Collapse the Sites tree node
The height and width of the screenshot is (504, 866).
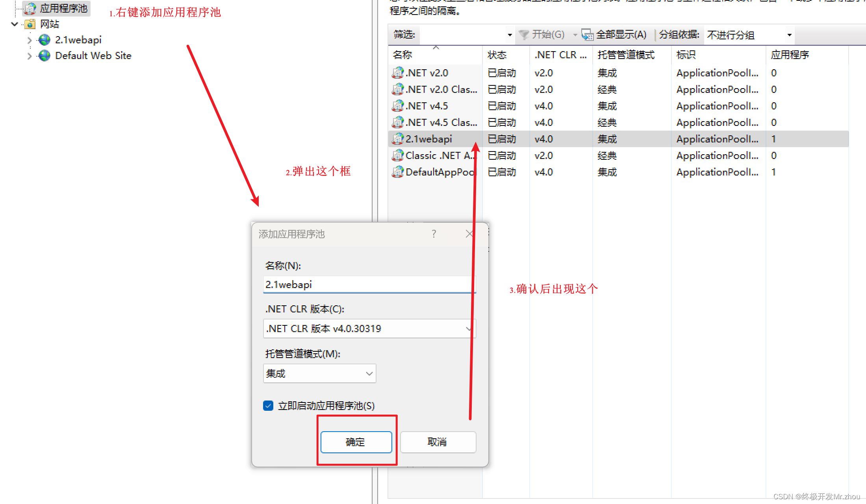click(x=15, y=24)
